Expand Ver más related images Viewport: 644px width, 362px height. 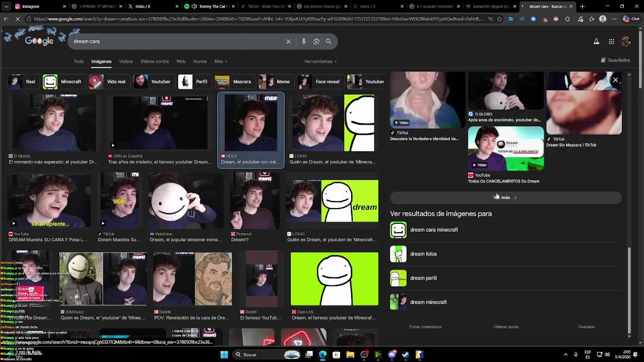click(x=506, y=198)
